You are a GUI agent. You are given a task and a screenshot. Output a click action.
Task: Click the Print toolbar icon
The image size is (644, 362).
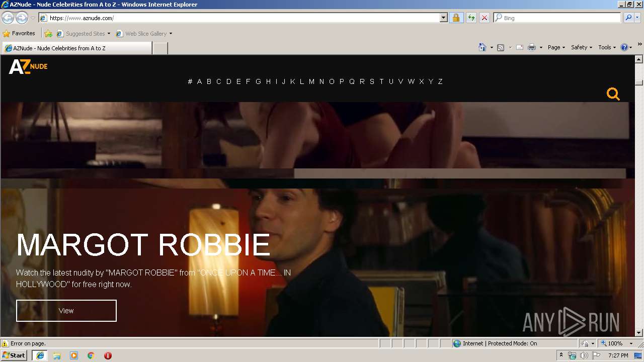tap(532, 47)
